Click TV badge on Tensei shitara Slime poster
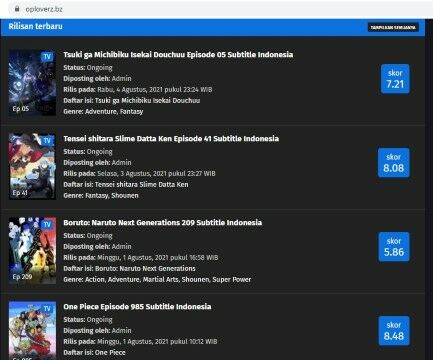Viewport: 433px width, 360px height. pos(47,140)
